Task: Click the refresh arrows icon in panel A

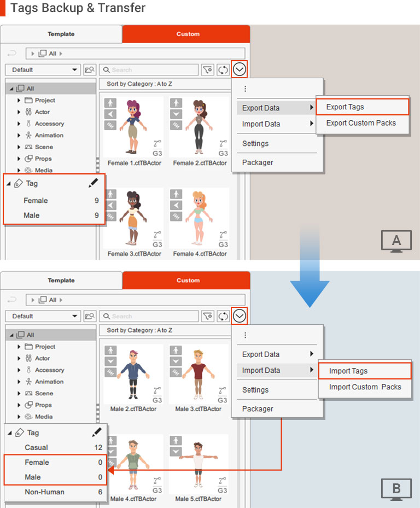Action: point(223,70)
